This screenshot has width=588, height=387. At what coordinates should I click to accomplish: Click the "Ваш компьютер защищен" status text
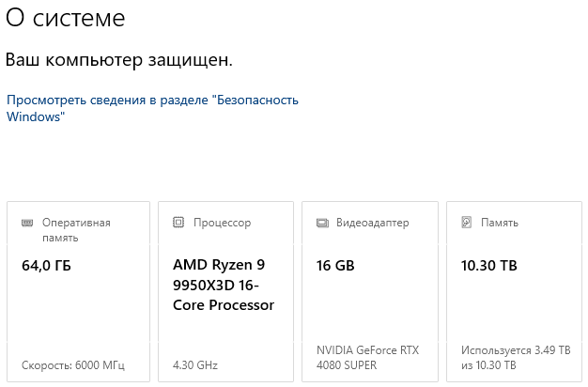pos(118,60)
